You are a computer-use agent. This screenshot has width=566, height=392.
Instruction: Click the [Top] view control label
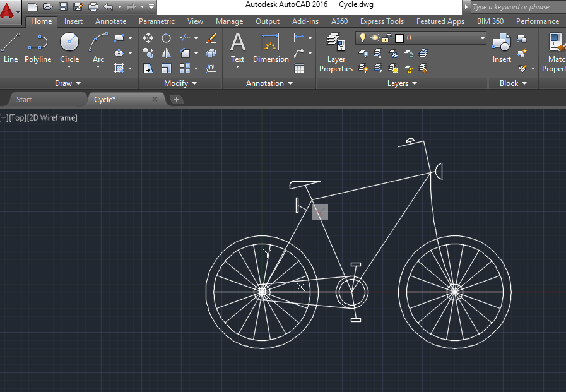coord(18,117)
